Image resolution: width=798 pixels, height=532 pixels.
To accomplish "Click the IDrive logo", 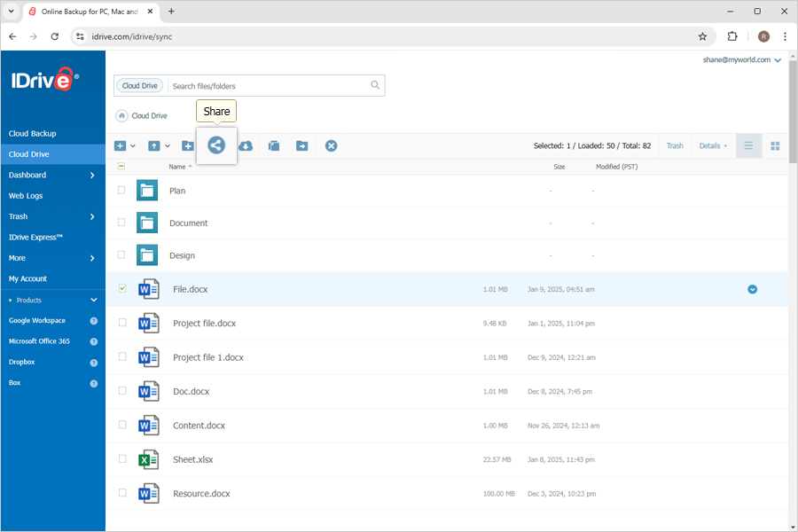I will coord(45,80).
